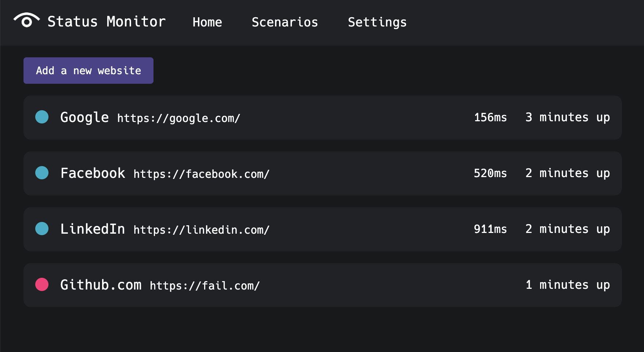The width and height of the screenshot is (644, 352).
Task: Open Settings from the navigation bar
Action: (377, 22)
